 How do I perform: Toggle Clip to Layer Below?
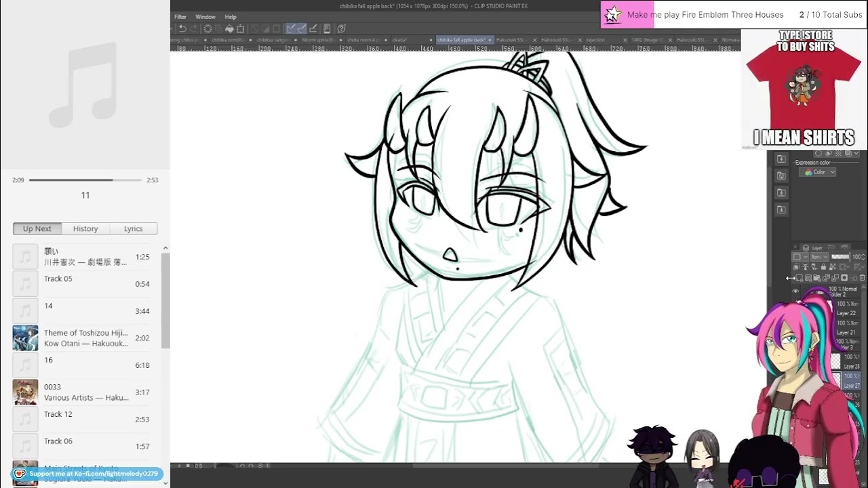[x=796, y=267]
